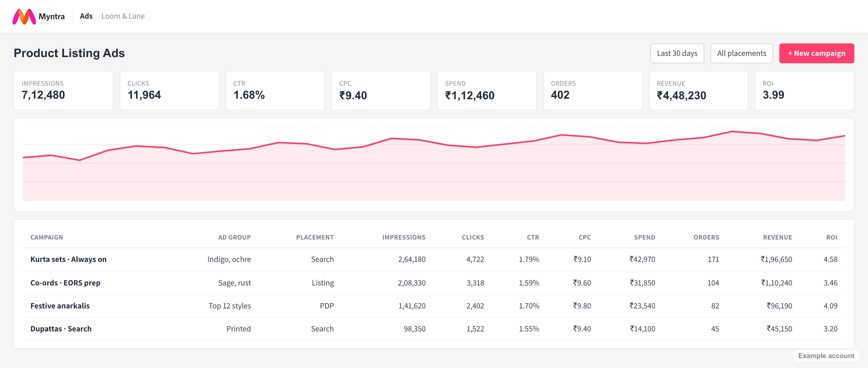Viewport: 868px width, 368px height.
Task: Sort by Placement column header
Action: coord(315,237)
